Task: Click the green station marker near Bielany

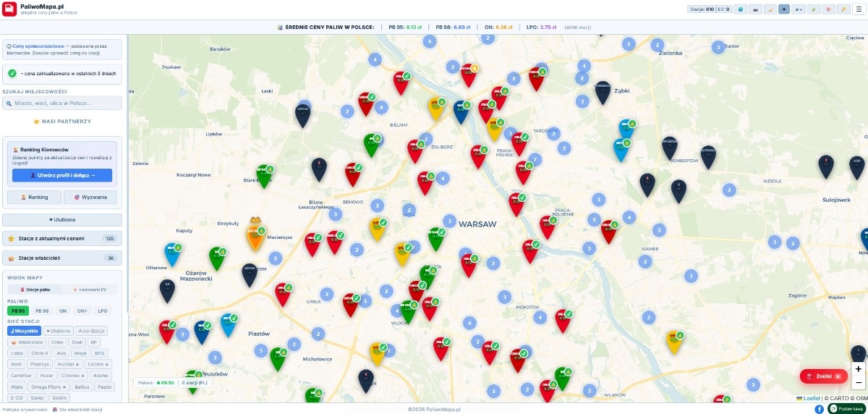Action: (x=372, y=144)
